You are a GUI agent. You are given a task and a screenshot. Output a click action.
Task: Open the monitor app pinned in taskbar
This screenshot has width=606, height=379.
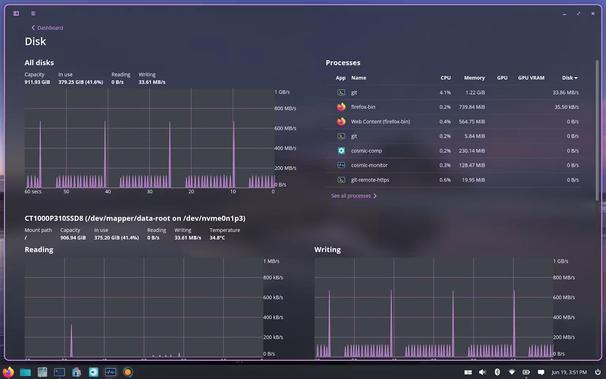pyautogui.click(x=110, y=372)
